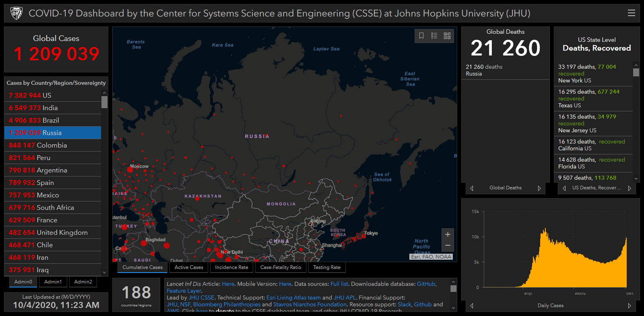The image size is (644, 316).
Task: Open the Feature Layer link
Action: click(x=184, y=291)
